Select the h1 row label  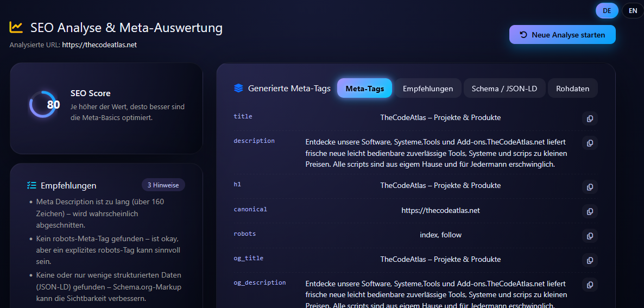(x=237, y=184)
